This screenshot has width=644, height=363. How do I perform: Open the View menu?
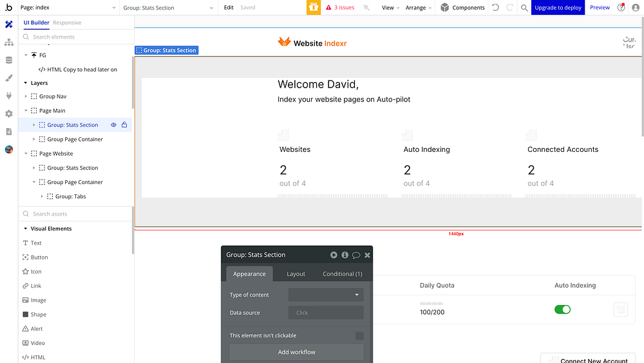390,7
